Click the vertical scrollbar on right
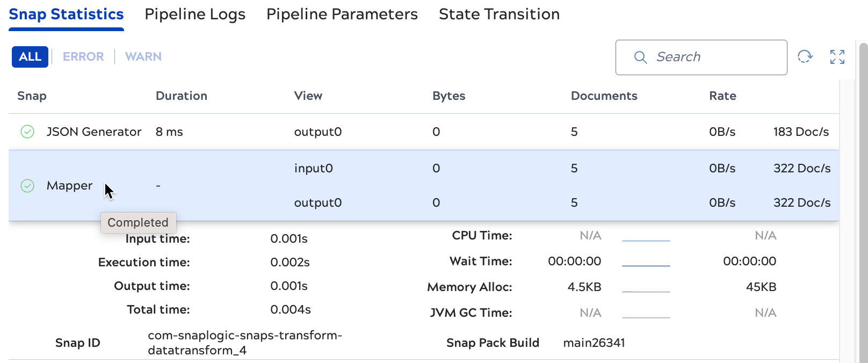868x363 pixels. (863, 204)
